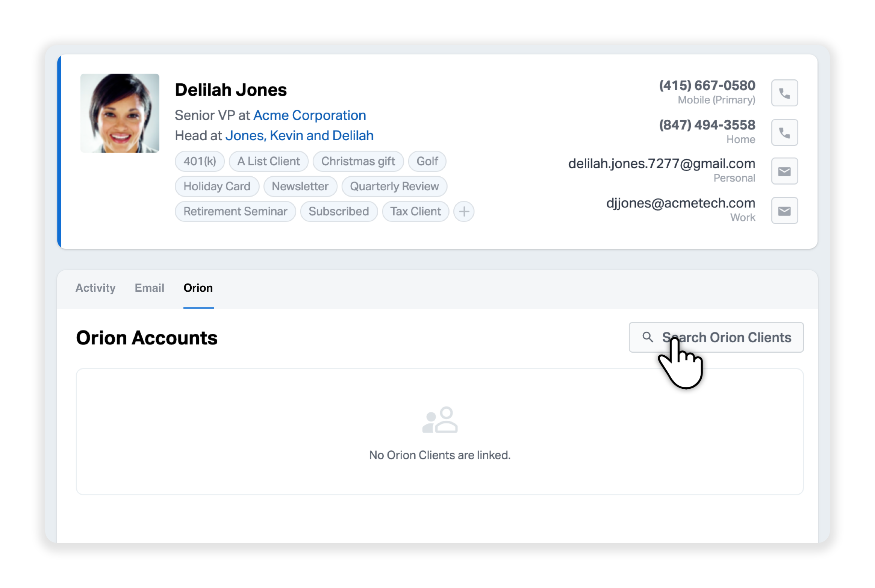Image resolution: width=875 pixels, height=588 pixels.
Task: Click the (847) 494-3558 phone number
Action: (707, 125)
